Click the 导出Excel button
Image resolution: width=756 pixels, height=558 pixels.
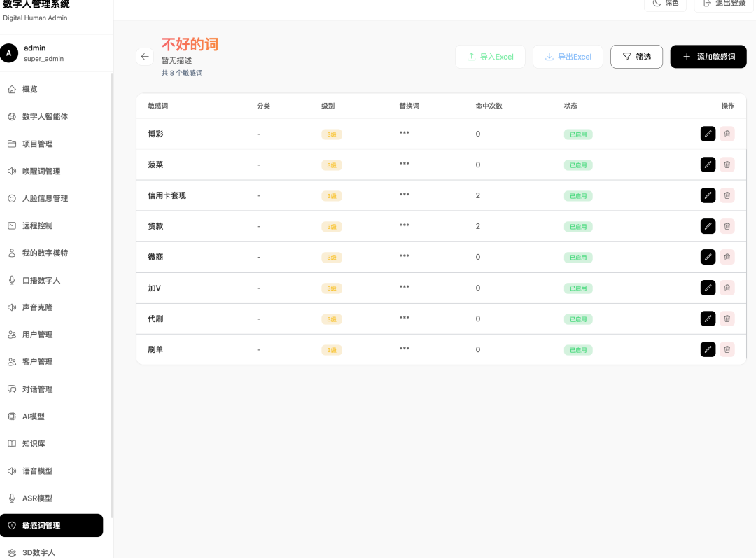point(568,57)
